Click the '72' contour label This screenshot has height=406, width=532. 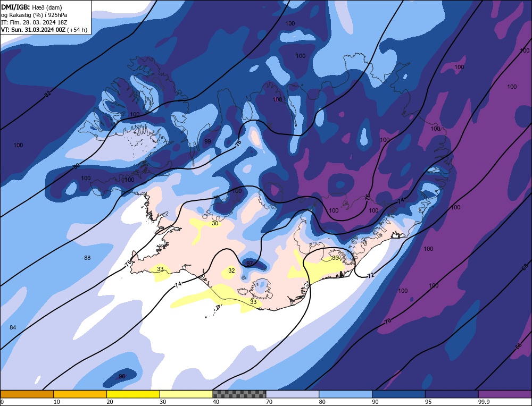[x=370, y=275]
